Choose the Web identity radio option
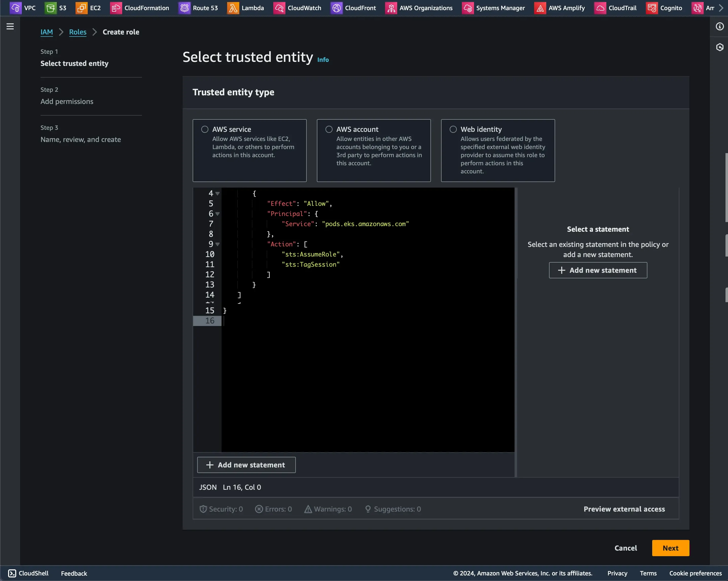Image resolution: width=728 pixels, height=581 pixels. click(453, 129)
